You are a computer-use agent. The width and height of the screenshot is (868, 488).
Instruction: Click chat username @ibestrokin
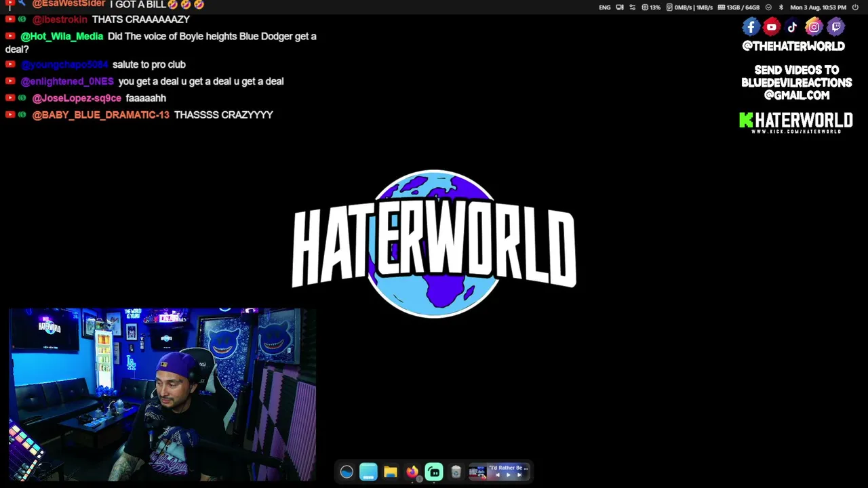point(60,20)
